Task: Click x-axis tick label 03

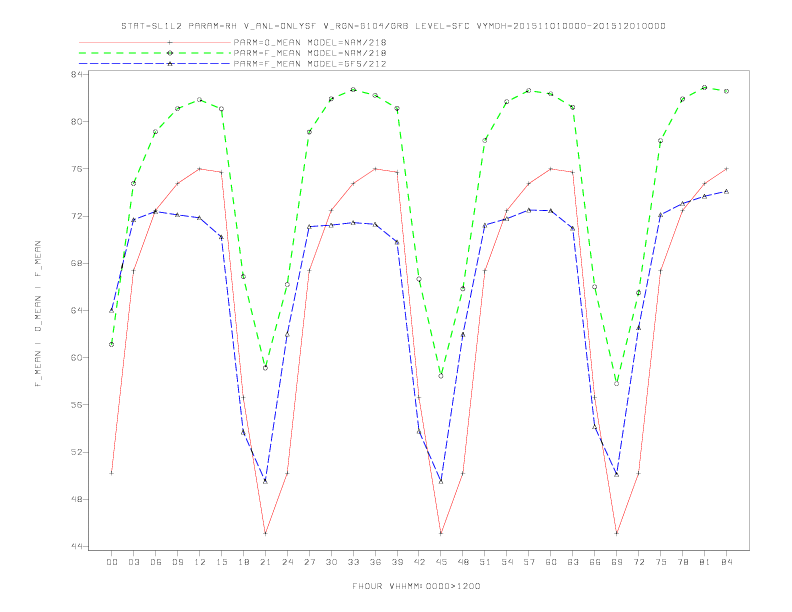Action: (x=134, y=562)
